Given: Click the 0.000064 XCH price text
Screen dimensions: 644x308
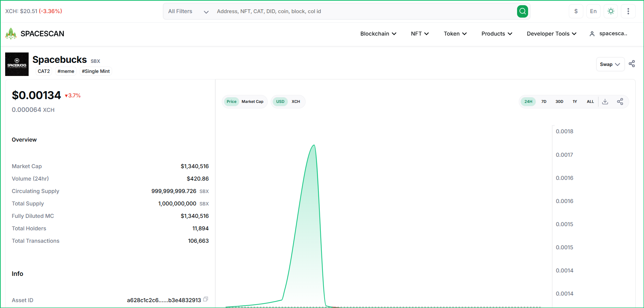Looking at the screenshot, I should click(x=33, y=110).
